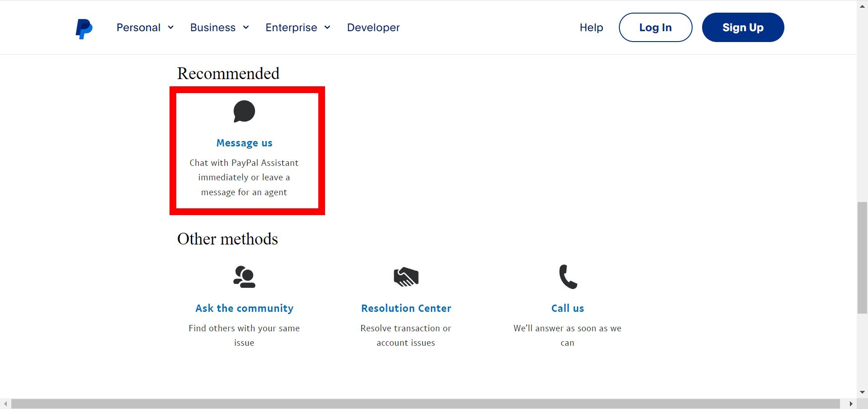Click 'We'll answer as soon as we can' text
The image size is (868, 409).
(x=568, y=335)
